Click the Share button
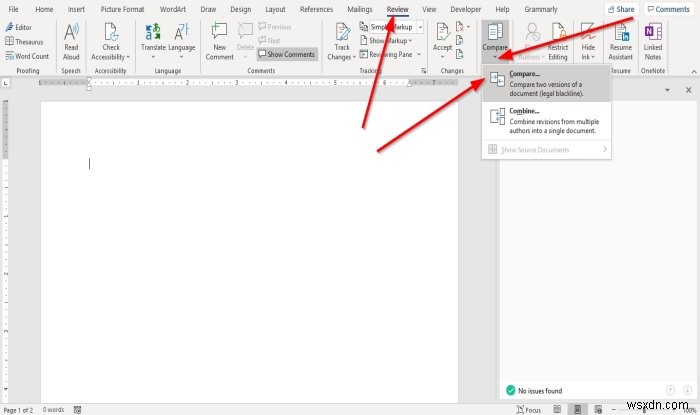700x415 pixels. tap(621, 9)
